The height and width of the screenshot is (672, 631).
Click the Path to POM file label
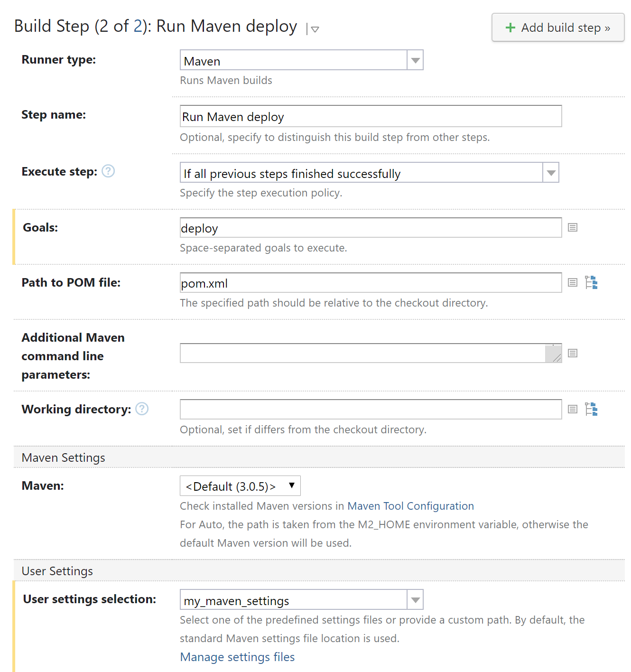point(71,283)
